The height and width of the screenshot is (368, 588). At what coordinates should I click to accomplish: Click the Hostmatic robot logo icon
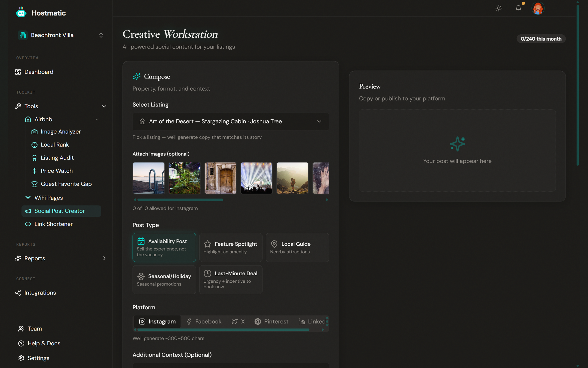21,13
